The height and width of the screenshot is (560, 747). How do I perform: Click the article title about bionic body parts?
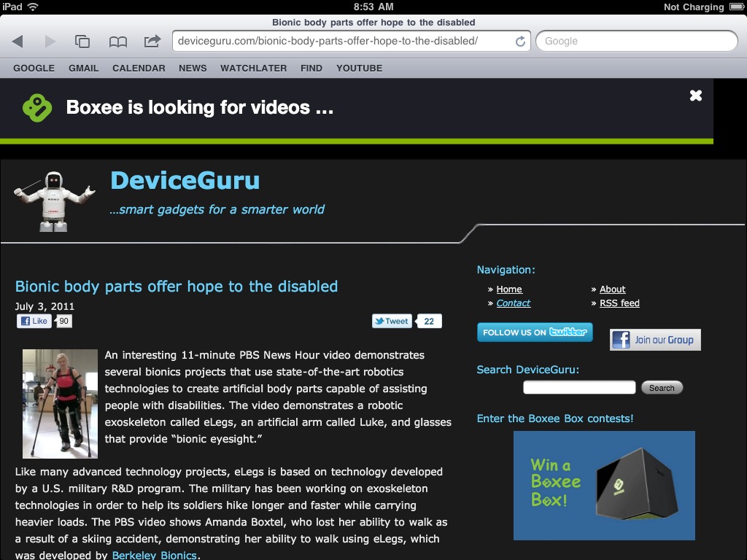pos(177,286)
